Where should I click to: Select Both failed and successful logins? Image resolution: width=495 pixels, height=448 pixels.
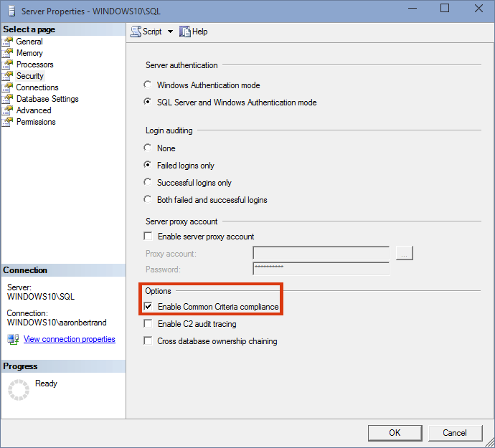pyautogui.click(x=148, y=199)
